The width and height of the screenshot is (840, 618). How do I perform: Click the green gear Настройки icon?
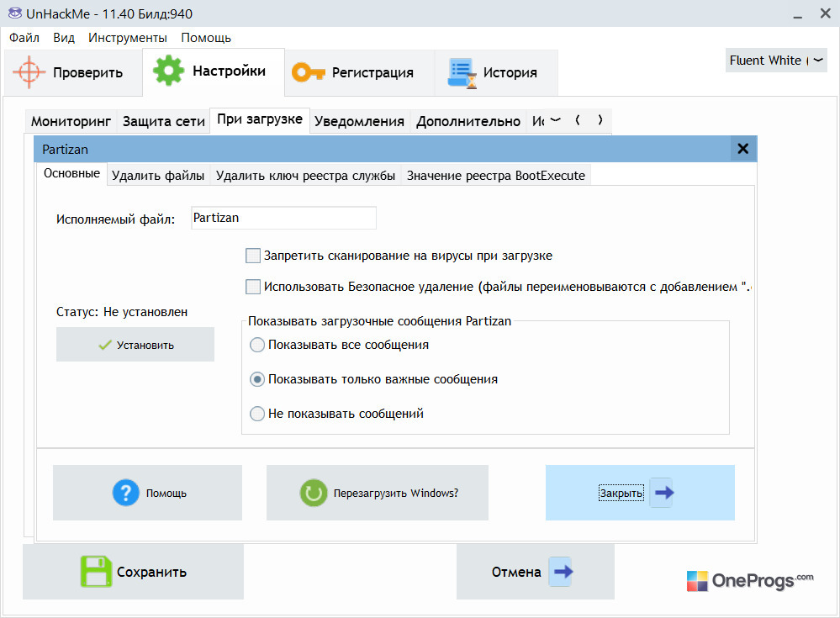(x=168, y=70)
